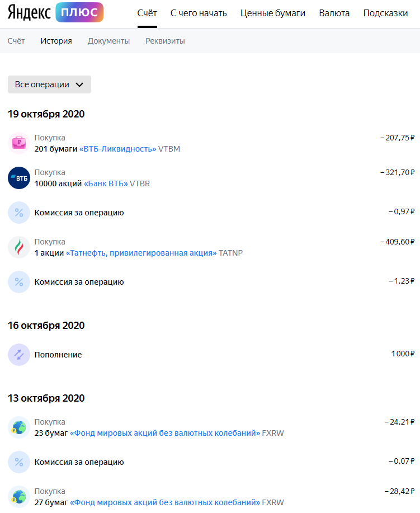
Task: Click the −321,70 ₽ amount
Action: point(397,172)
